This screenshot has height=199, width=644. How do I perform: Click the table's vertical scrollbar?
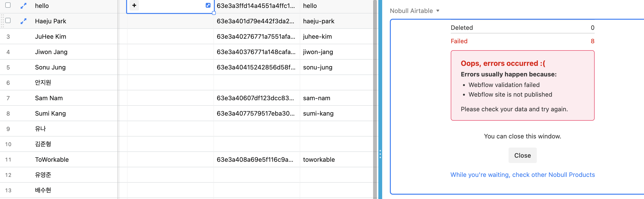click(x=375, y=99)
